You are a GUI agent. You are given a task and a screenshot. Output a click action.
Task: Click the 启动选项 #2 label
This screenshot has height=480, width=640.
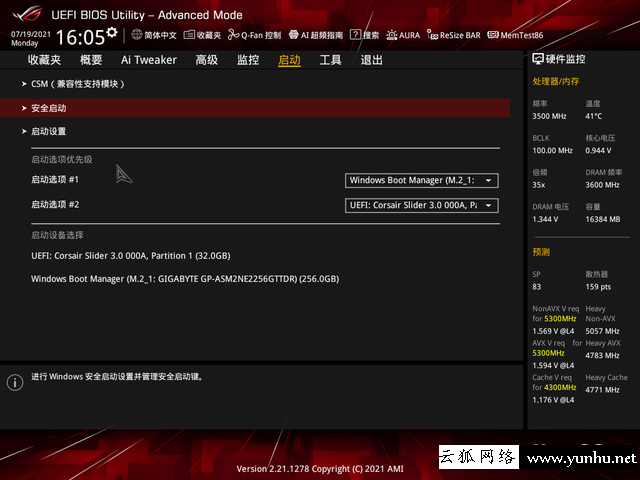(x=55, y=204)
